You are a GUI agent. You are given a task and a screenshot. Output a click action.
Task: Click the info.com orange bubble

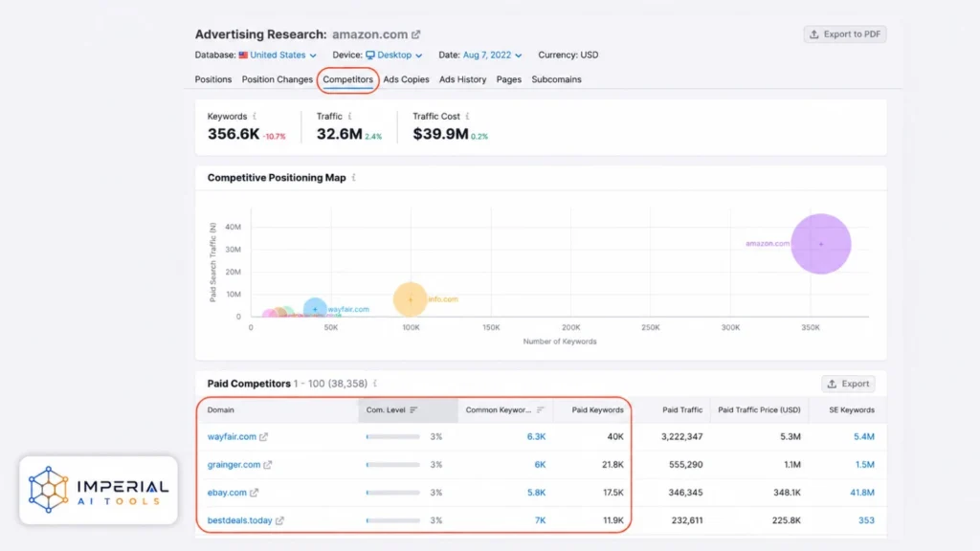pyautogui.click(x=410, y=299)
